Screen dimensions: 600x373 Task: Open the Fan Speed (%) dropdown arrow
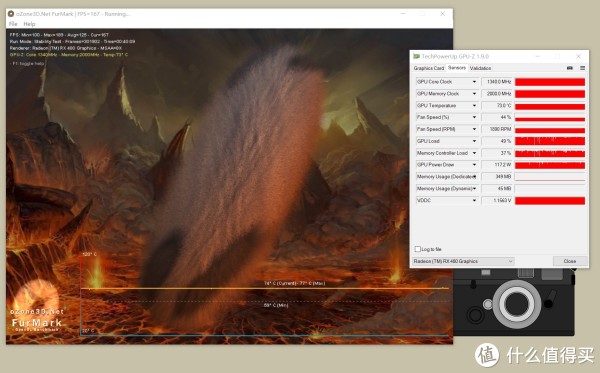pos(474,117)
